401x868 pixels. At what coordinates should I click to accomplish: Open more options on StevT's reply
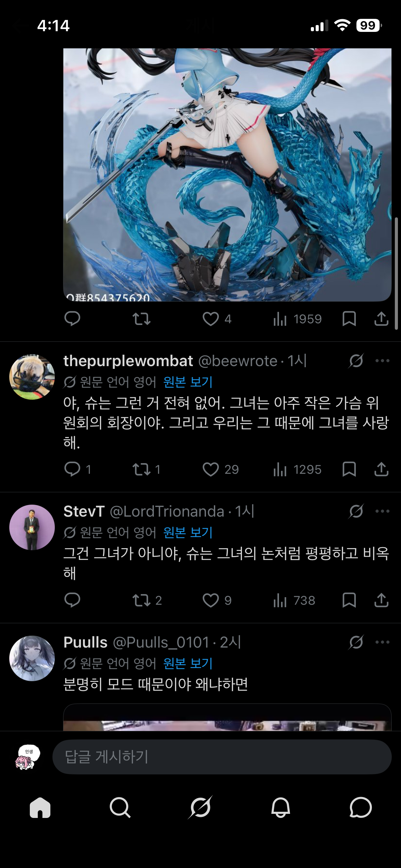pos(382,511)
